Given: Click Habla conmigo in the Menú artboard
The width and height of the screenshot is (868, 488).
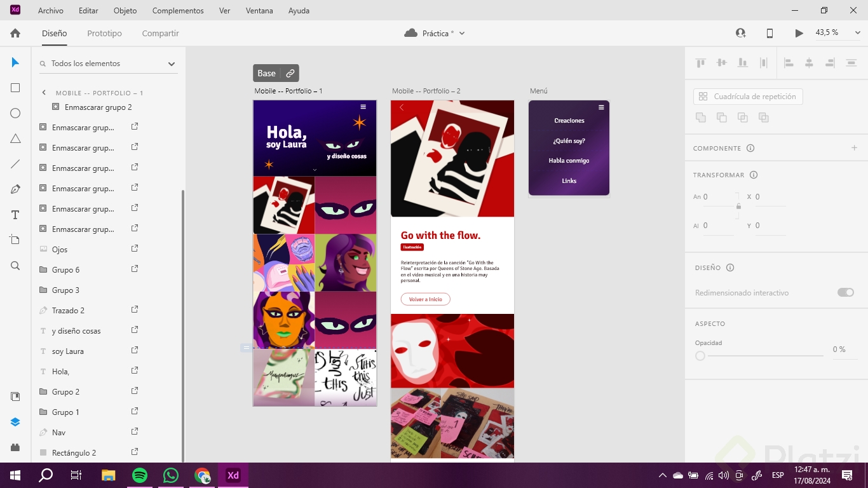Looking at the screenshot, I should click(569, 161).
